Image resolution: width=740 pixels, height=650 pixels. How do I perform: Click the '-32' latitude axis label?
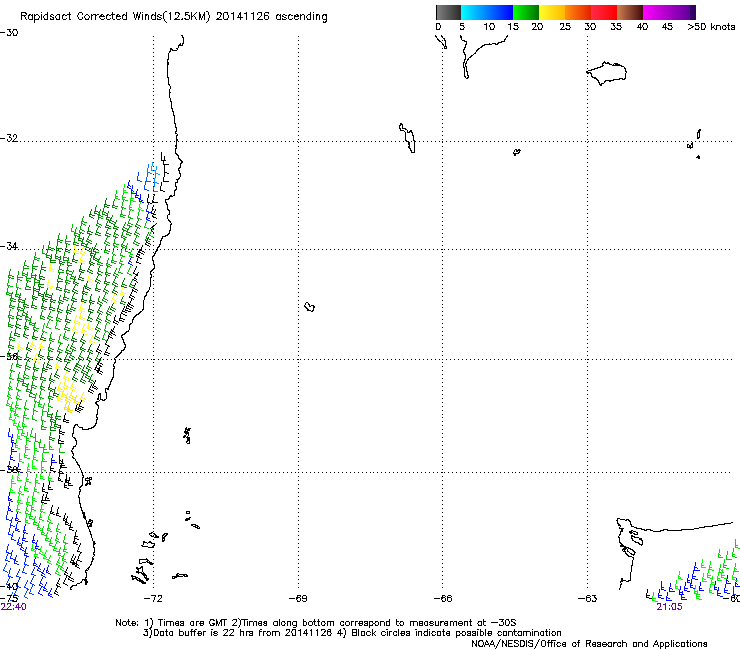tap(9, 138)
